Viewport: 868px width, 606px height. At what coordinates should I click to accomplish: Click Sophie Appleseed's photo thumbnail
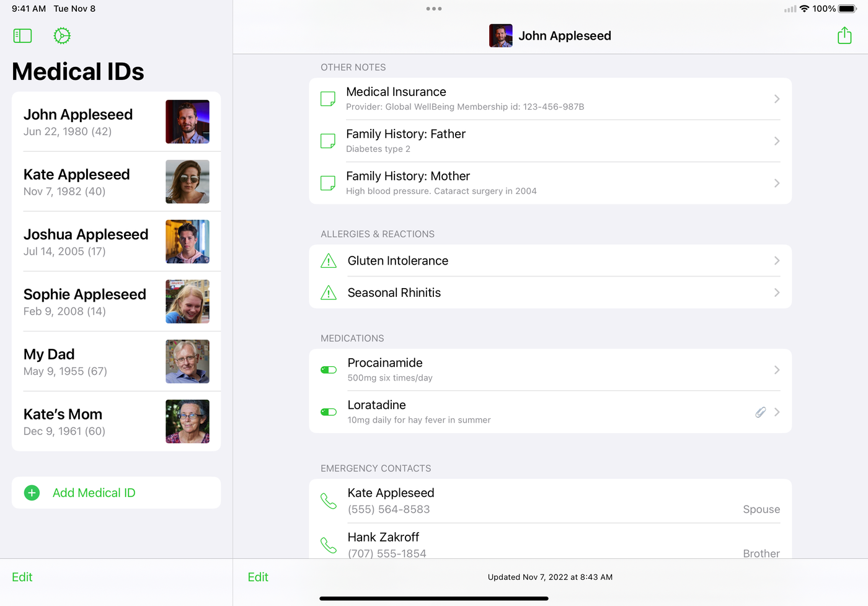187,302
